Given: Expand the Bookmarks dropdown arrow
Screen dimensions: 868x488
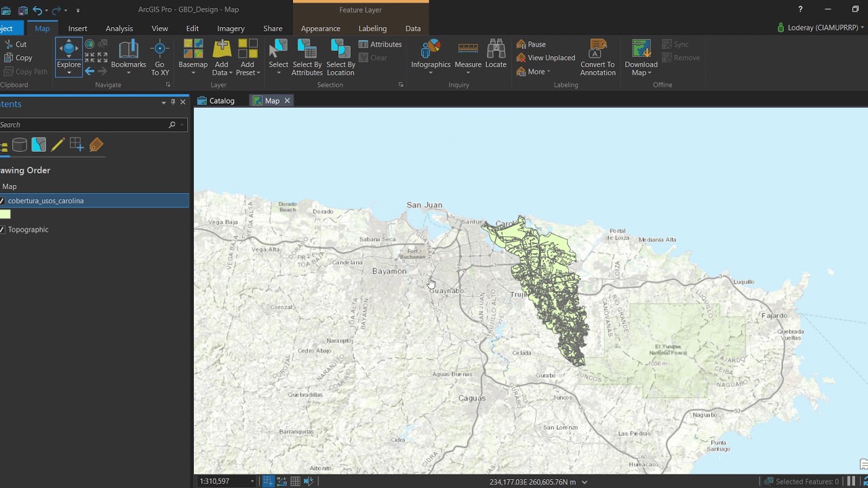Looking at the screenshot, I should pyautogui.click(x=128, y=73).
